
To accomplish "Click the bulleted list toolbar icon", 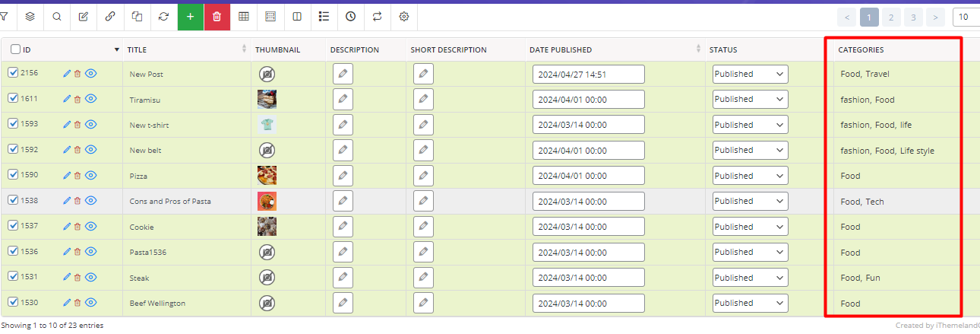I will (x=324, y=16).
